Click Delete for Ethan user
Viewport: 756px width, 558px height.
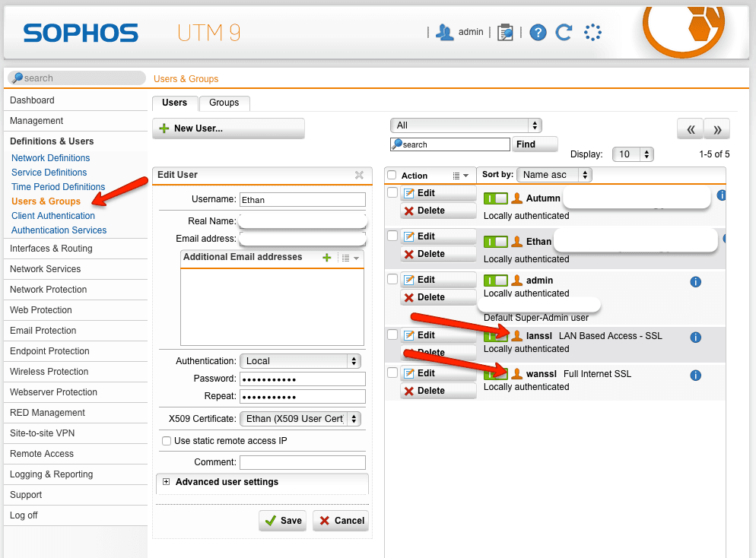click(438, 254)
